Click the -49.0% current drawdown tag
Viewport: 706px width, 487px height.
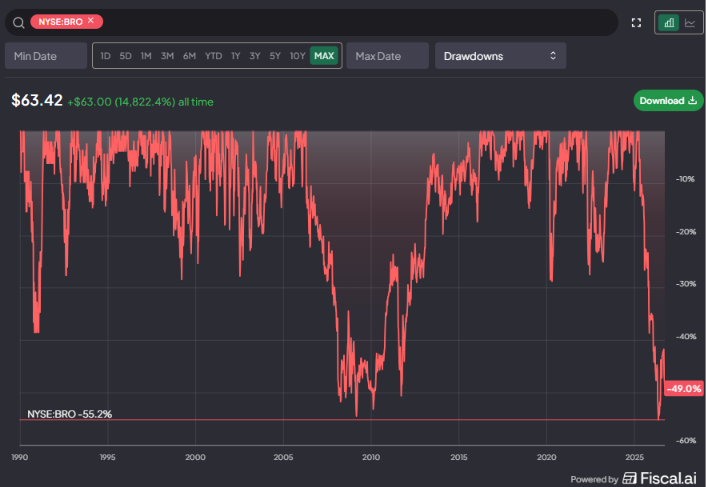pos(683,388)
